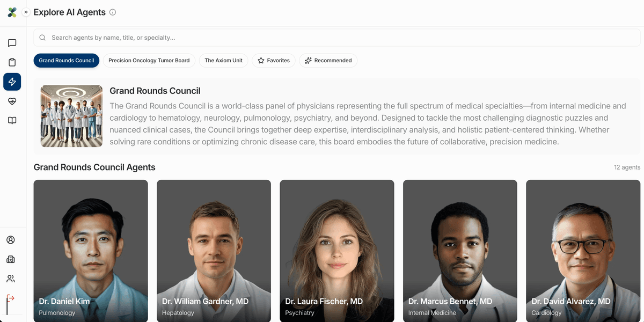
Task: Select Dr. Marcus Bennet, Internal Medicine
Action: [x=459, y=251]
